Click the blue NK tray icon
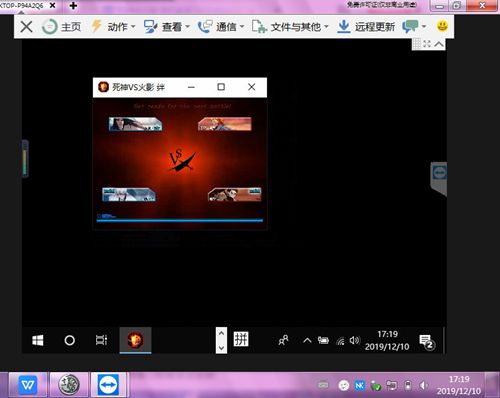 [x=360, y=386]
